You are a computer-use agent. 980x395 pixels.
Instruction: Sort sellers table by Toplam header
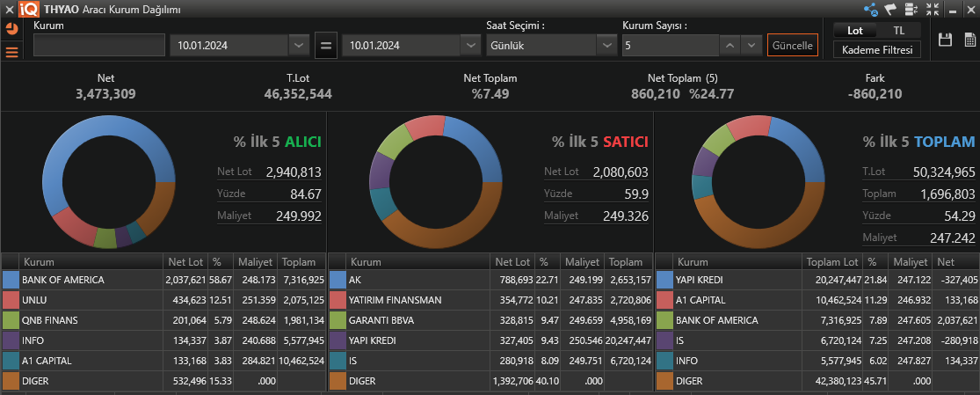629,262
